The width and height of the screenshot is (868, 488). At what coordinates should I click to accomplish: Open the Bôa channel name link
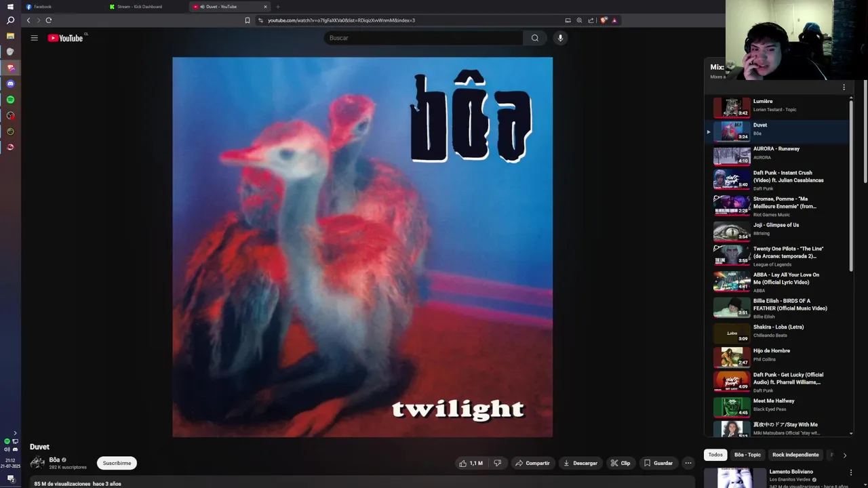pos(54,460)
